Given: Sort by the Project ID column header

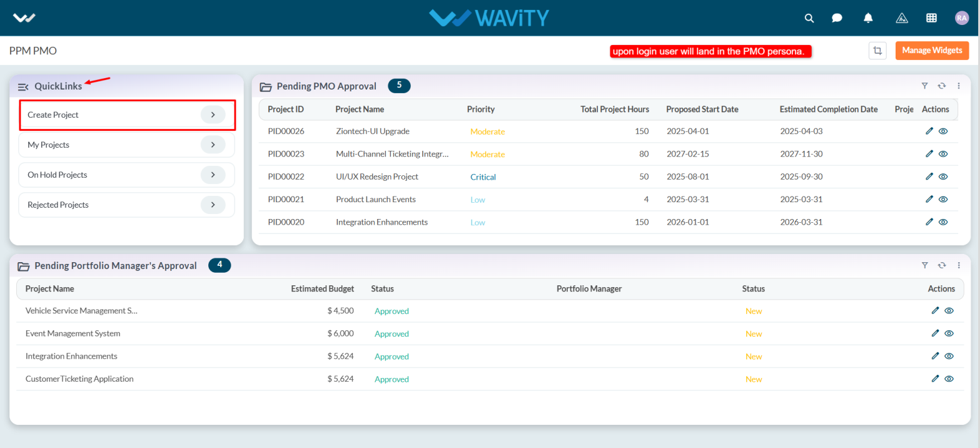Looking at the screenshot, I should pos(286,109).
